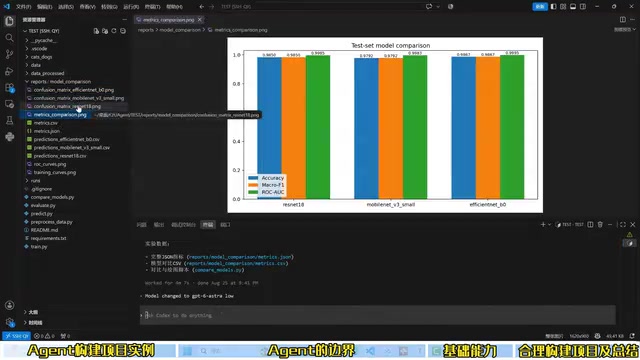
Task: Toggle the bottom panel layout
Action: 573,7
